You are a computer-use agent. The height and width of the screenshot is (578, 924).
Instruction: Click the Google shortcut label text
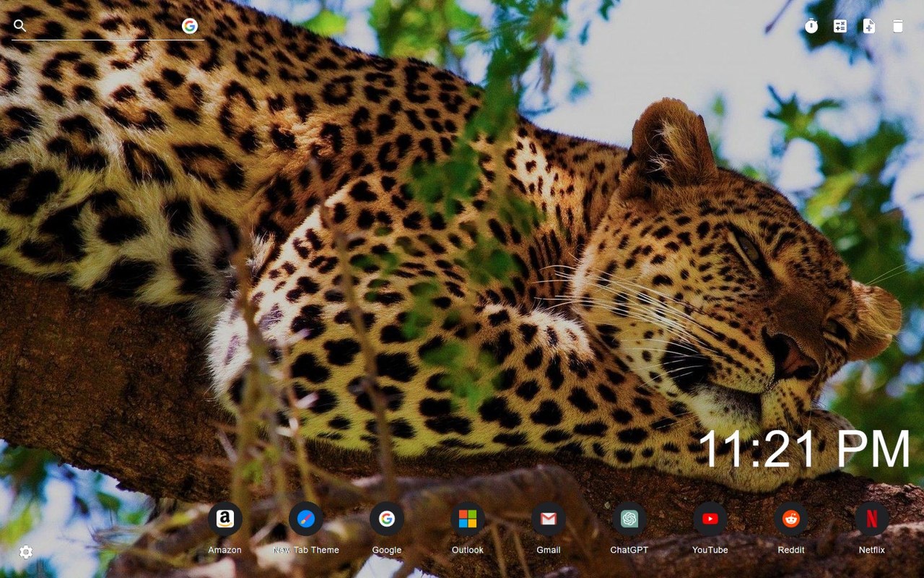coord(387,550)
